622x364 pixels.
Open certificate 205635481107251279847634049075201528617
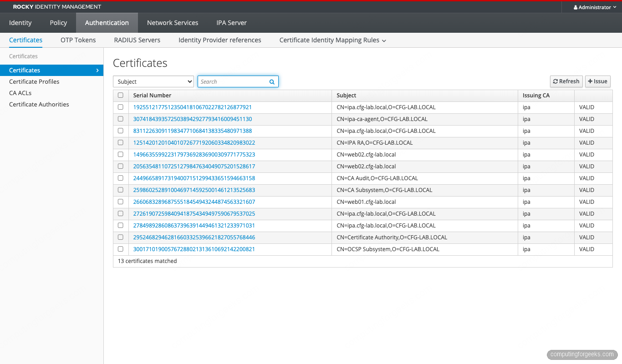(194, 167)
